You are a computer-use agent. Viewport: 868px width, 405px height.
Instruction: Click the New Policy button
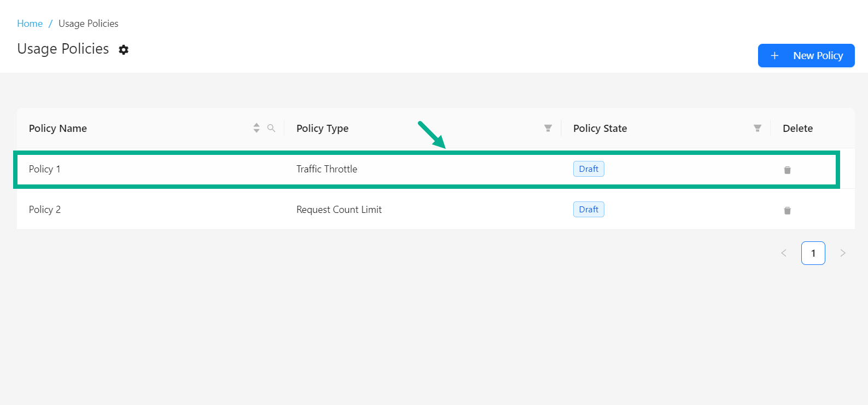tap(806, 56)
